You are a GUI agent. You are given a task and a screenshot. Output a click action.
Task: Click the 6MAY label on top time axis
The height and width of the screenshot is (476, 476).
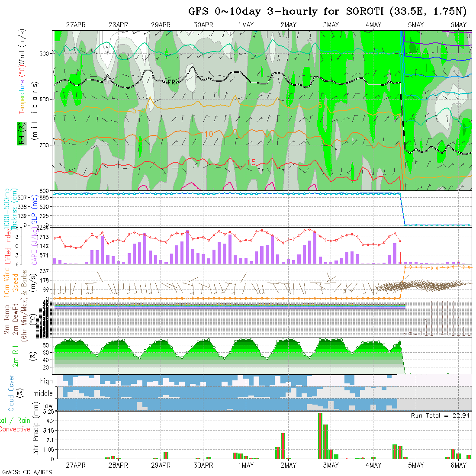coord(458,25)
